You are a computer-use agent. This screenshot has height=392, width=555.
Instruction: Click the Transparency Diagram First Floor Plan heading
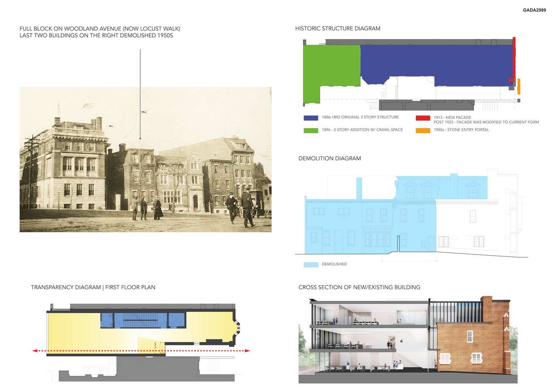93,287
